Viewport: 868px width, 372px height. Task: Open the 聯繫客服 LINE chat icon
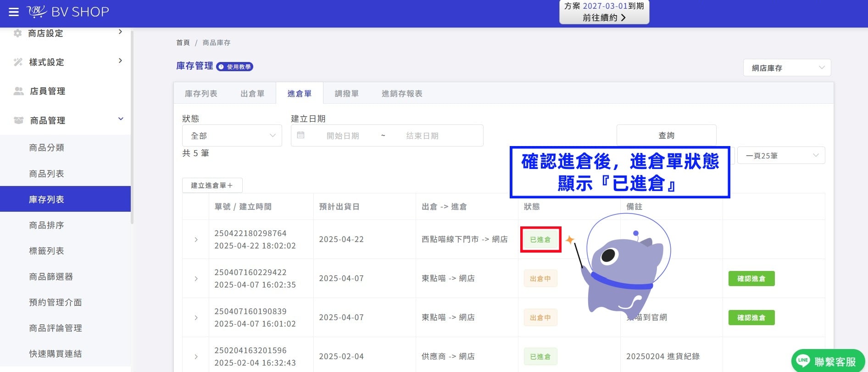click(803, 361)
